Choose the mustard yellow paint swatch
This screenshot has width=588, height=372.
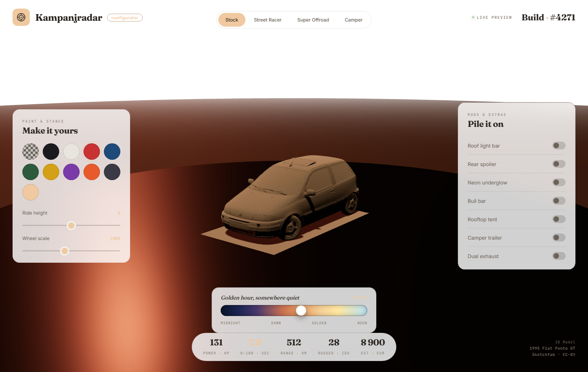51,172
